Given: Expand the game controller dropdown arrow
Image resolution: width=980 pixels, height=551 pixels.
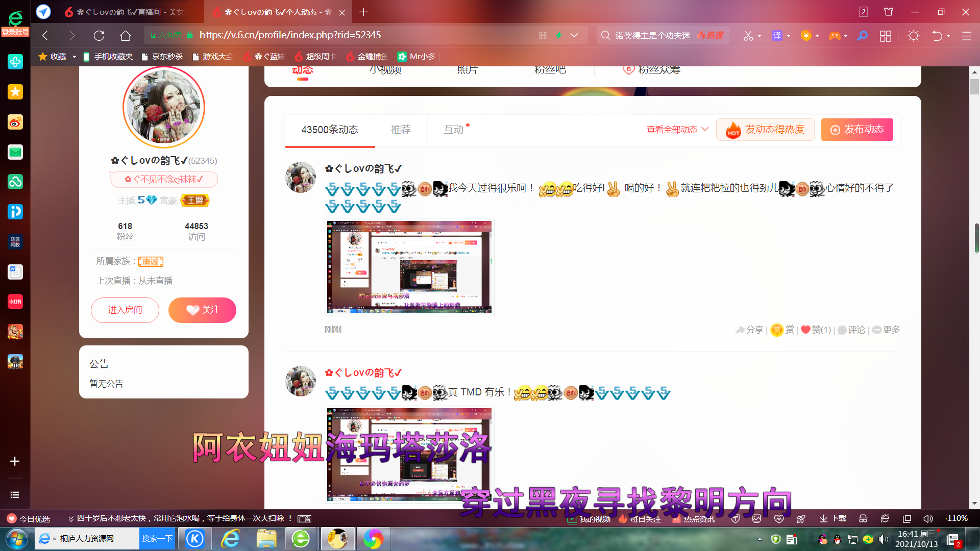Looking at the screenshot, I should coord(846,36).
